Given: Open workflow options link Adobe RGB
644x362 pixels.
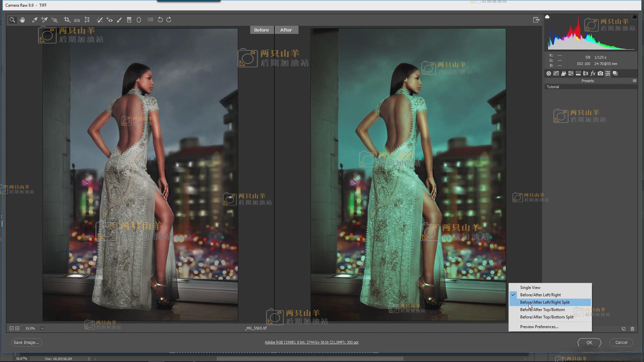Looking at the screenshot, I should tap(311, 343).
